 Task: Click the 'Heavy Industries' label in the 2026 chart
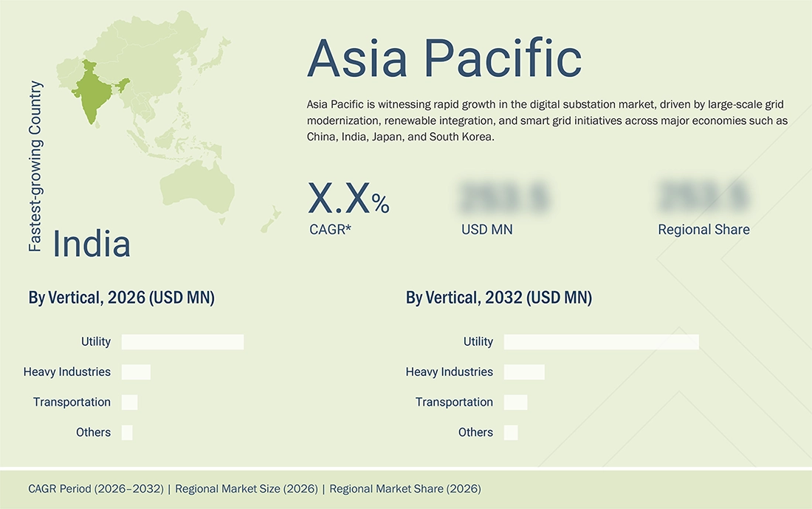(66, 372)
